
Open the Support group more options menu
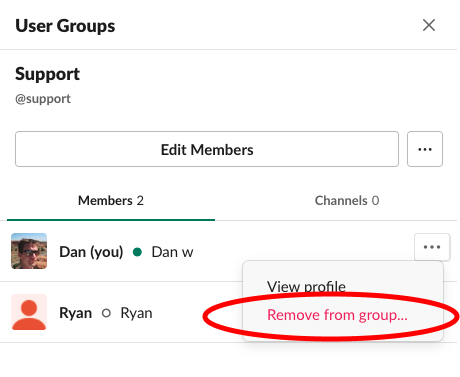click(x=425, y=149)
